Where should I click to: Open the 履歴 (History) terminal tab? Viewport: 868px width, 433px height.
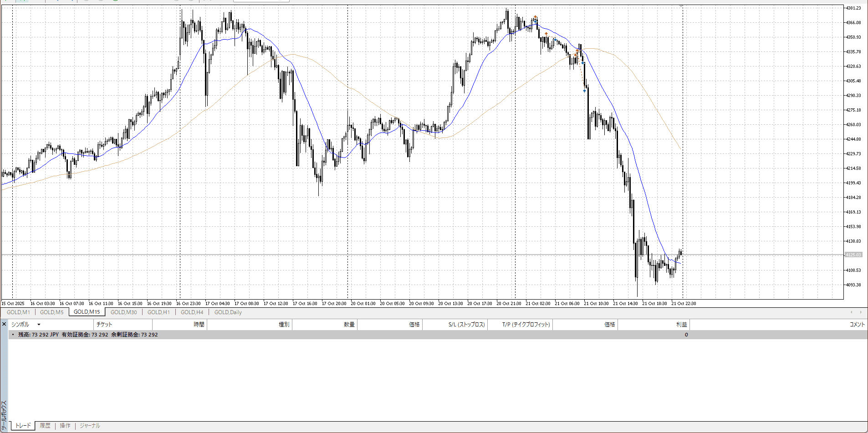coord(45,426)
